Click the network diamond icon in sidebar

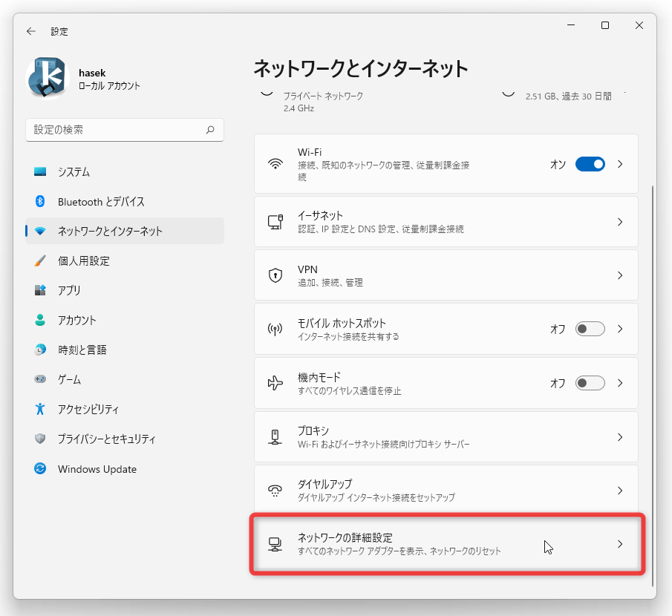click(40, 232)
